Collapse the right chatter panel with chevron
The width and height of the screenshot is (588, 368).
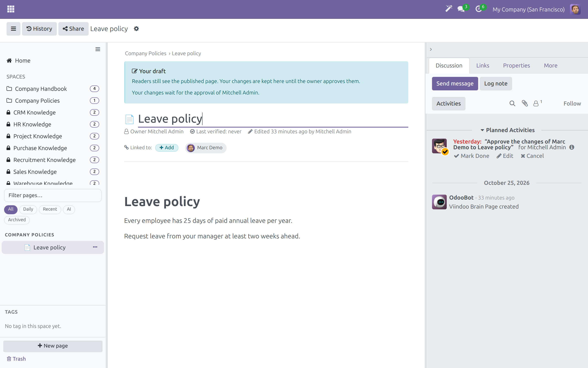431,49
